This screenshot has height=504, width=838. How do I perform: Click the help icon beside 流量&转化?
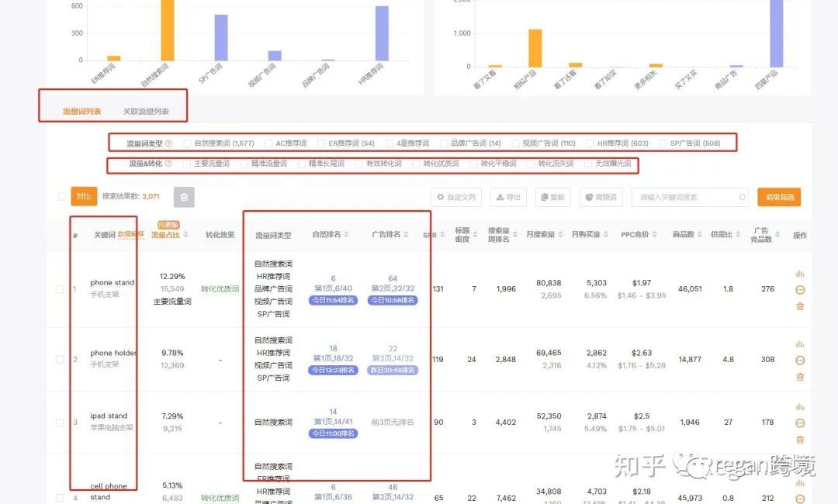[x=168, y=164]
